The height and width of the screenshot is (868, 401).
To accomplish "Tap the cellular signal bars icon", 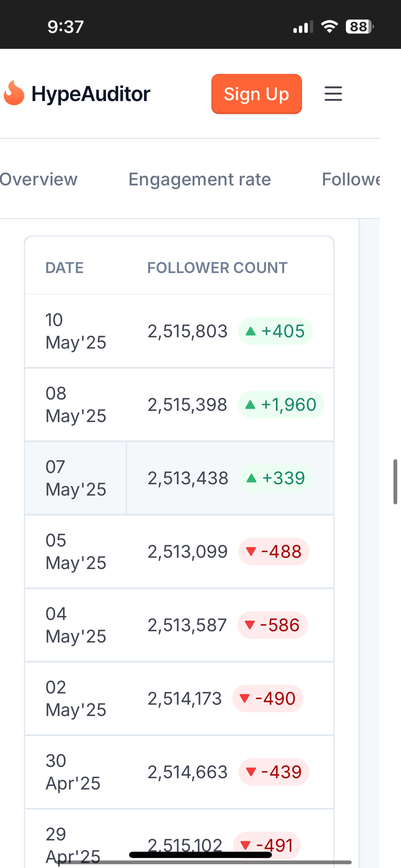I will 303,27.
